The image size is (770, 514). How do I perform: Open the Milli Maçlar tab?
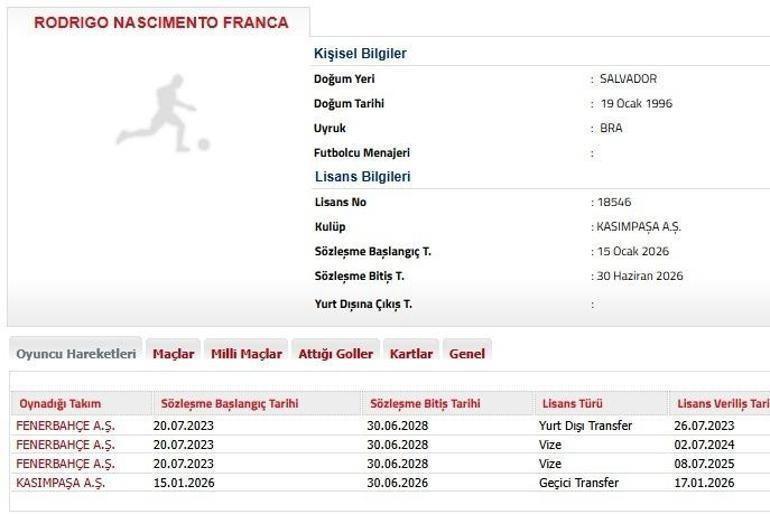coord(246,354)
